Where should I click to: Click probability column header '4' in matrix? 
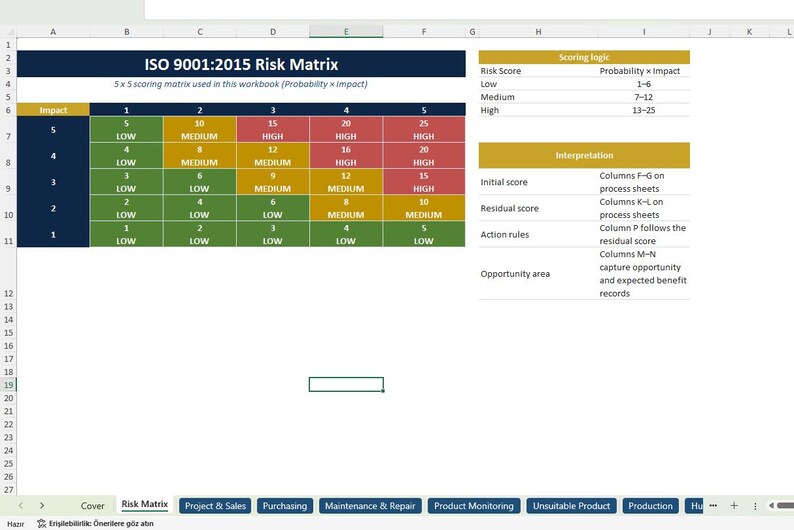tap(346, 110)
